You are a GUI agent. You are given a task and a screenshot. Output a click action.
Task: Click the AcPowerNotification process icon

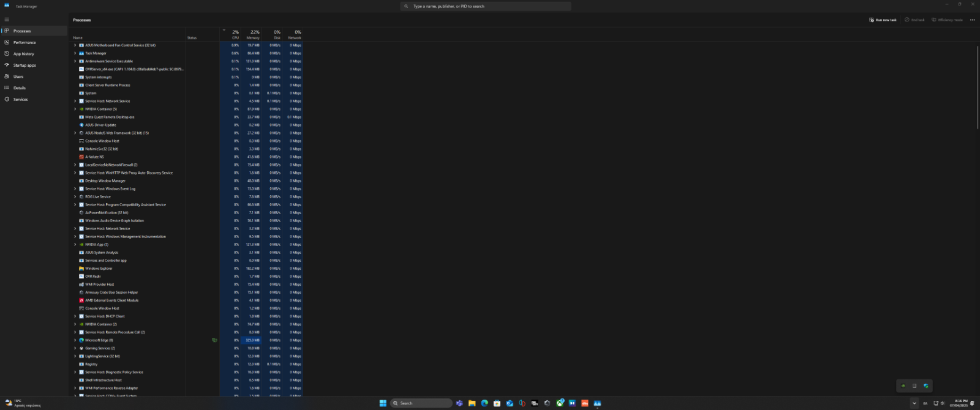[x=81, y=212]
